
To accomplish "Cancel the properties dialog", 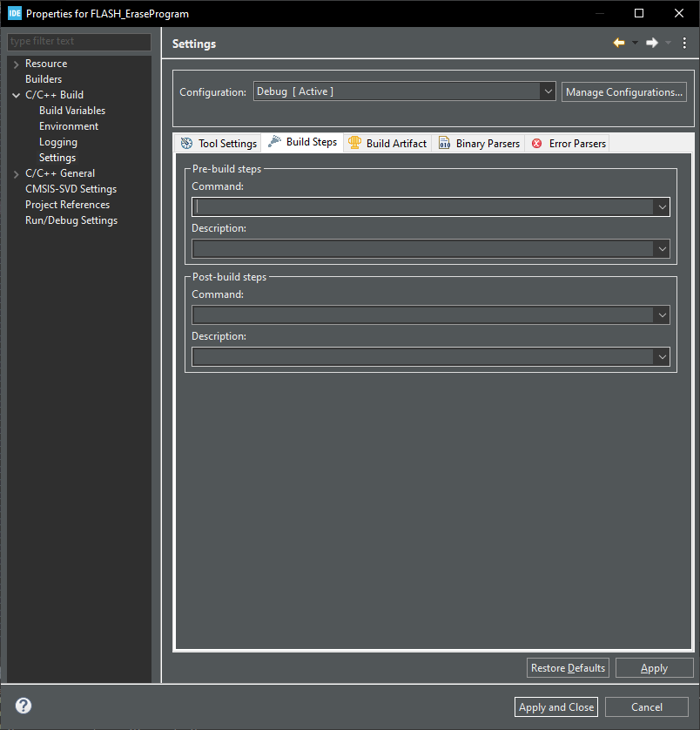I will point(647,707).
